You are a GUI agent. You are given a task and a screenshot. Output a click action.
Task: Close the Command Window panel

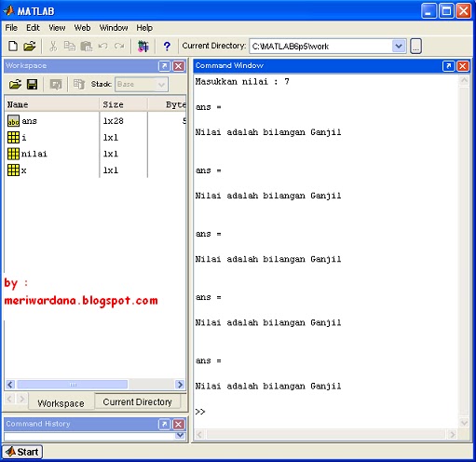point(463,66)
